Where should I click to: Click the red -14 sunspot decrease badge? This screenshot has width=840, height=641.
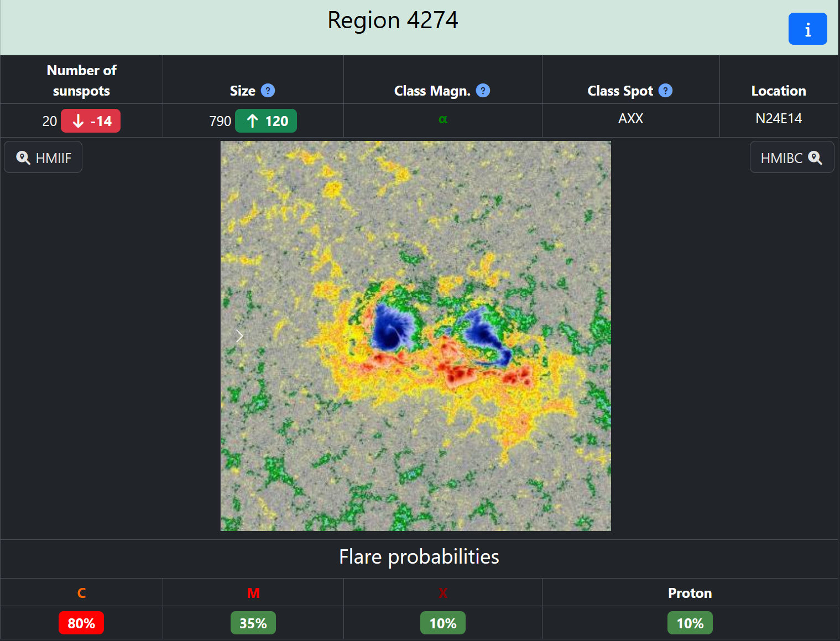click(91, 121)
